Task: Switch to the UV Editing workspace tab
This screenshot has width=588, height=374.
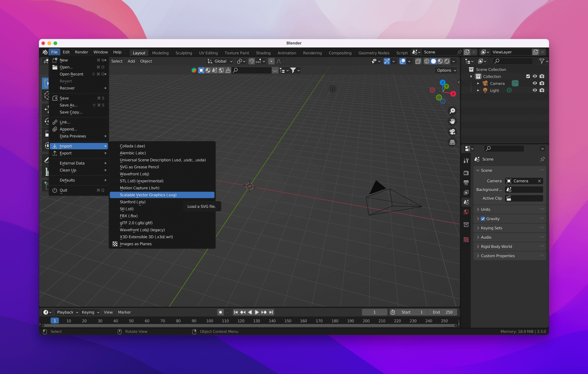Action: pos(208,53)
